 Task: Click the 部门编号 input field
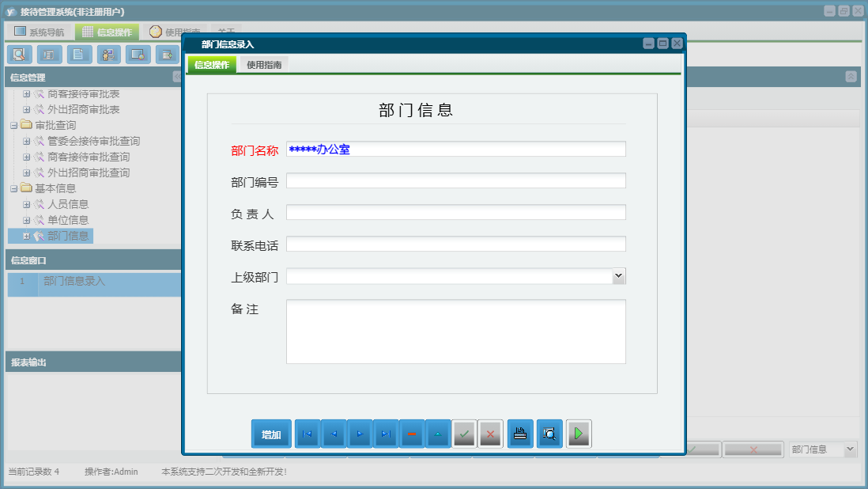coord(455,180)
